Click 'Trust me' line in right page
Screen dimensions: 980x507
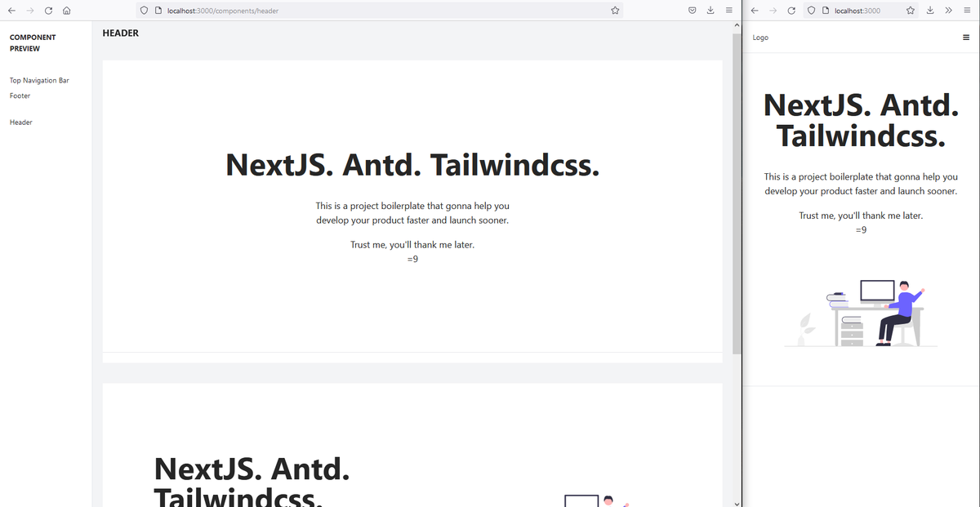coord(861,216)
